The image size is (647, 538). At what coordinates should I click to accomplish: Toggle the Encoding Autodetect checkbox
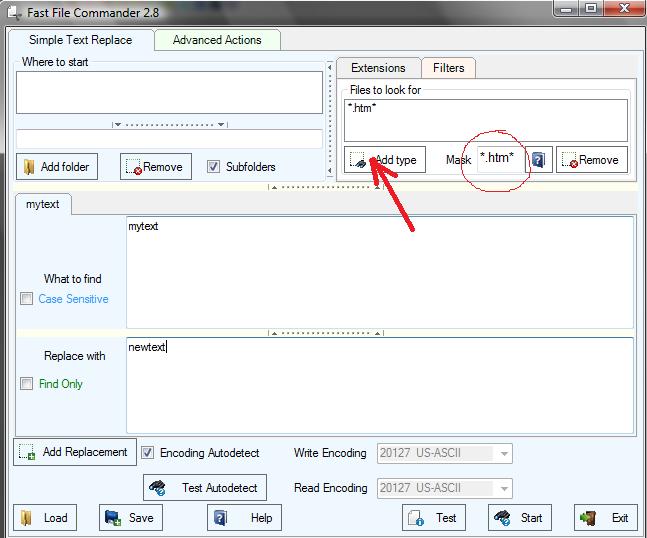(148, 453)
